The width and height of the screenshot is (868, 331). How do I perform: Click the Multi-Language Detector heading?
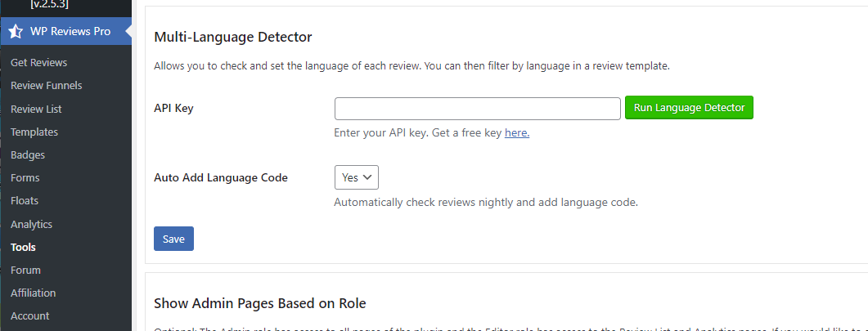coord(233,37)
